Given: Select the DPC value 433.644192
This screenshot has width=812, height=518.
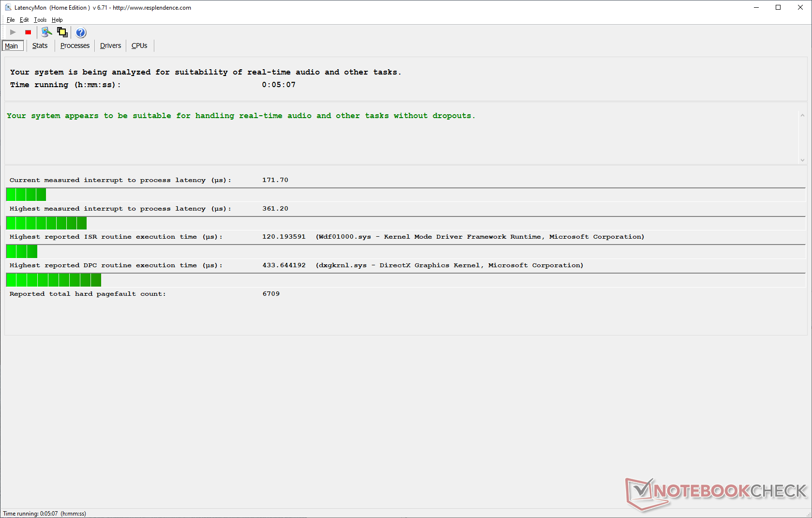Looking at the screenshot, I should tap(284, 265).
